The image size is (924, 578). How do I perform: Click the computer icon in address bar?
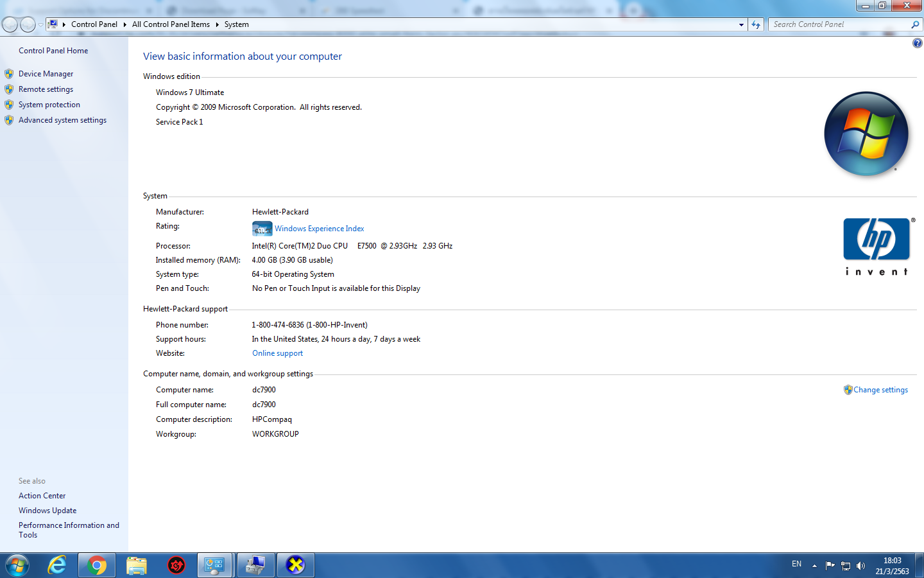coord(53,24)
